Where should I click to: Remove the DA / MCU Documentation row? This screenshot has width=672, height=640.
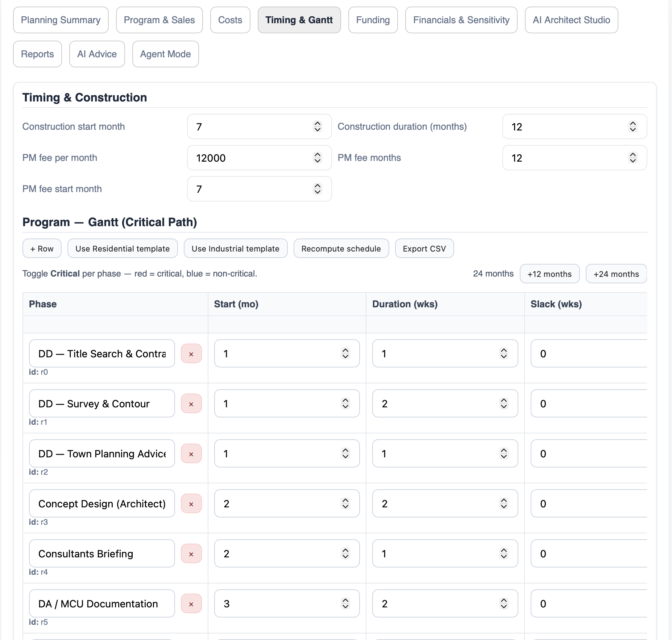191,604
